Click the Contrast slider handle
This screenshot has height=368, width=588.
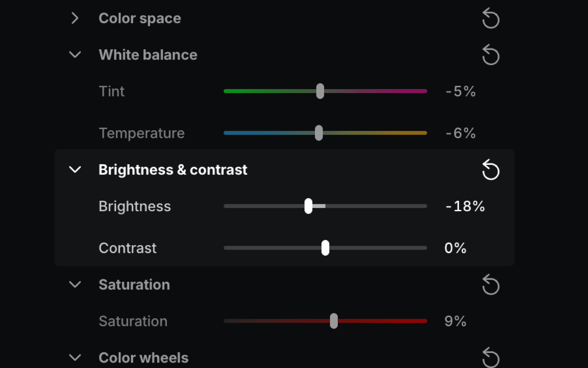tap(325, 248)
